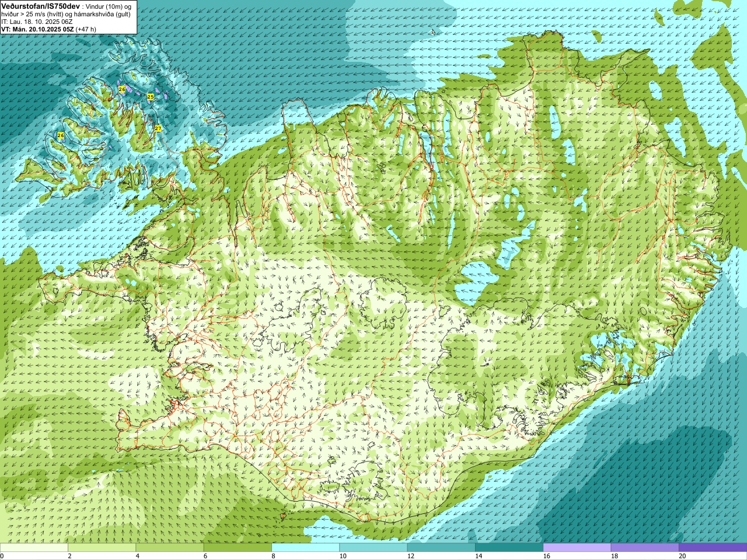Click the 0–2 m/s palest legend color
This screenshot has width=747, height=560.
34,547
